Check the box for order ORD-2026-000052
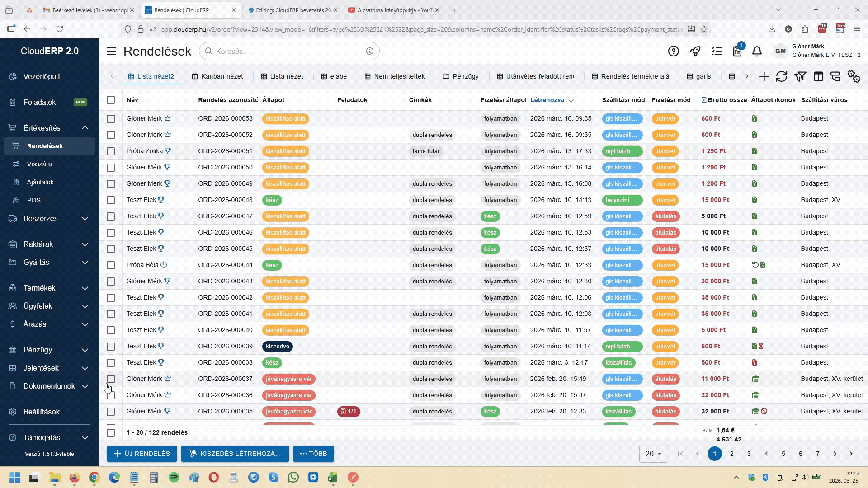Screen dimensions: 868x488 coord(111,135)
